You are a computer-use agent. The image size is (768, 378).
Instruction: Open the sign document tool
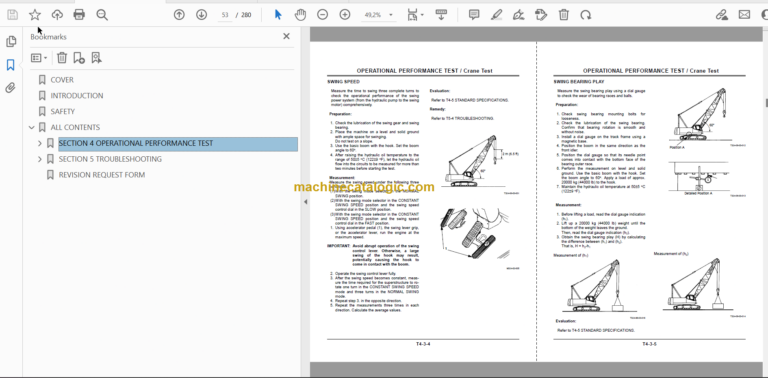(519, 15)
